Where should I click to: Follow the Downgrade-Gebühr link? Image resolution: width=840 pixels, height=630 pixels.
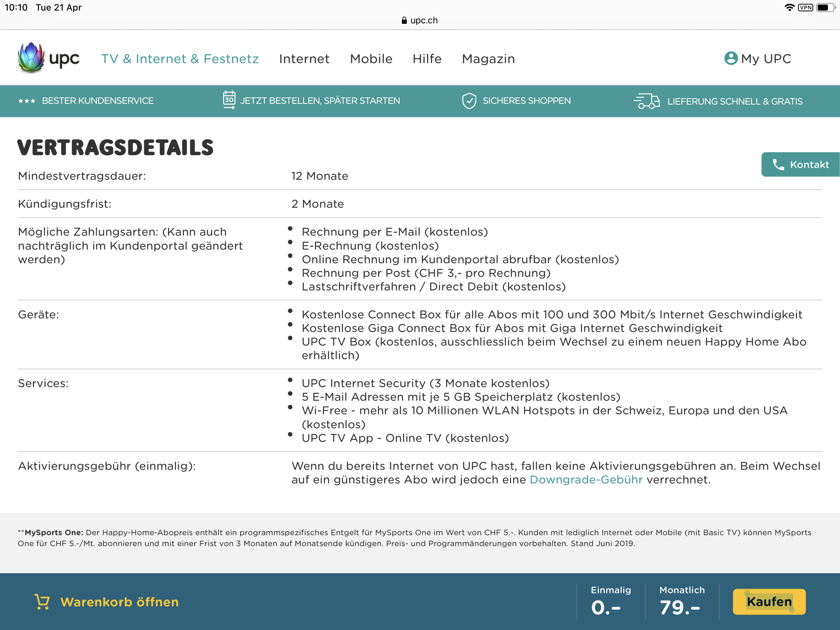coord(586,480)
